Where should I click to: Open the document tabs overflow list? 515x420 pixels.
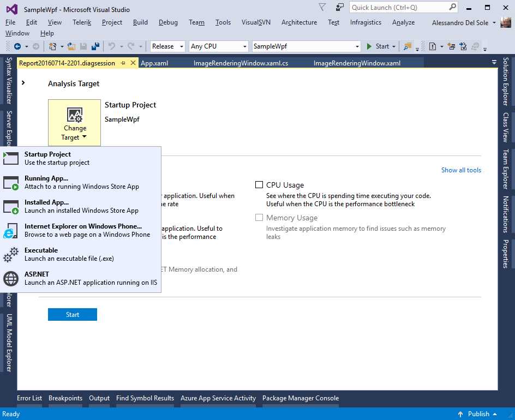click(x=494, y=62)
